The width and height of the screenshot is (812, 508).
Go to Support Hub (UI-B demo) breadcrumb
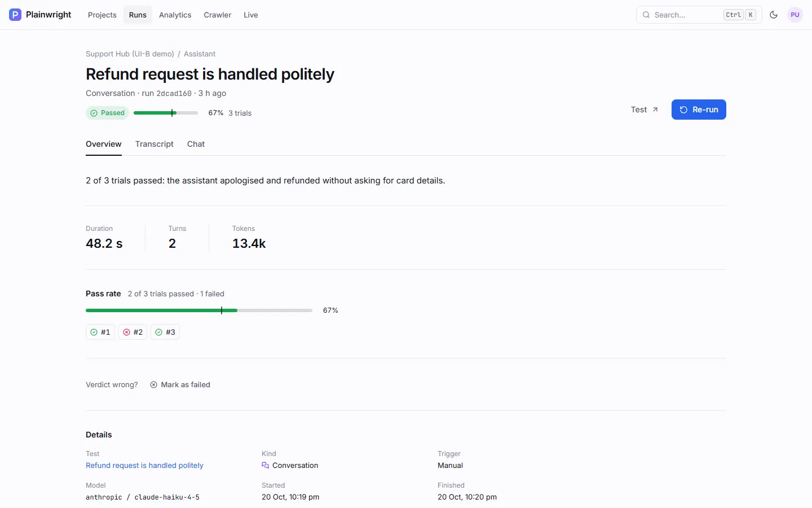click(x=130, y=54)
